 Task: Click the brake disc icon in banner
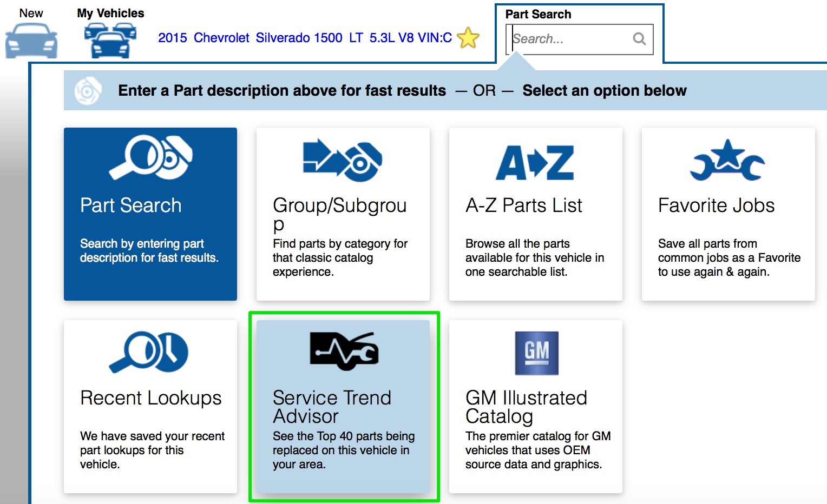pos(88,91)
